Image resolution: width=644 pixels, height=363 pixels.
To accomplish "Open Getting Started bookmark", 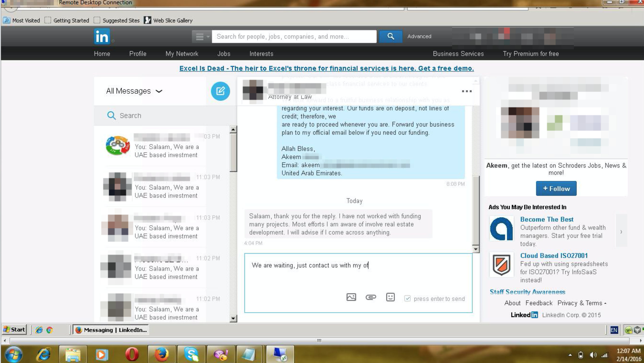I will [67, 20].
